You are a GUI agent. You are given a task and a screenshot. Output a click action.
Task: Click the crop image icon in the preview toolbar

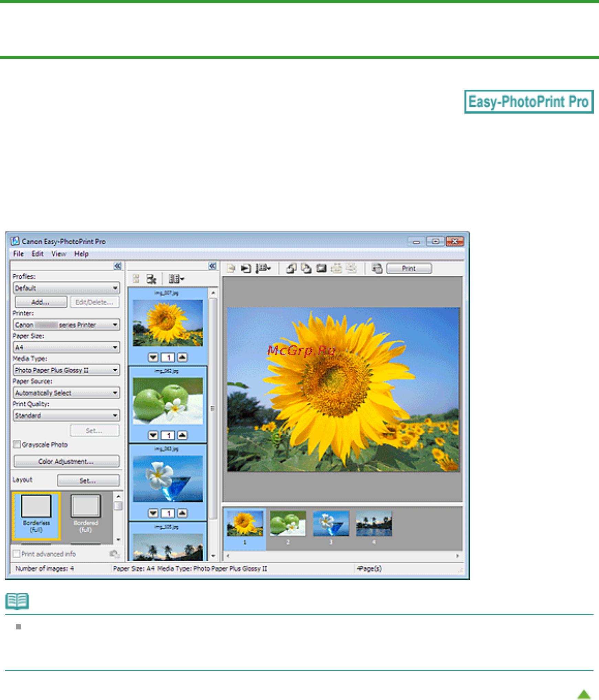click(x=321, y=268)
